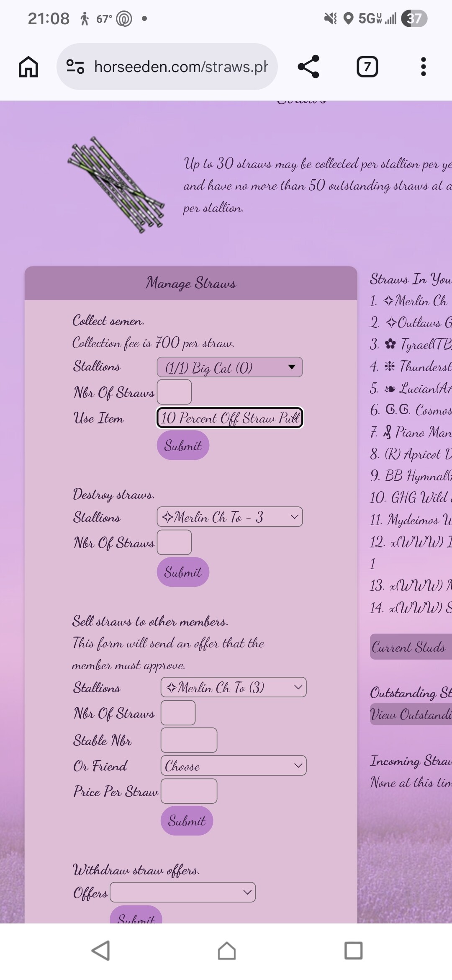Tap the share icon in toolbar
Viewport: 452px width, 980px height.
(308, 67)
